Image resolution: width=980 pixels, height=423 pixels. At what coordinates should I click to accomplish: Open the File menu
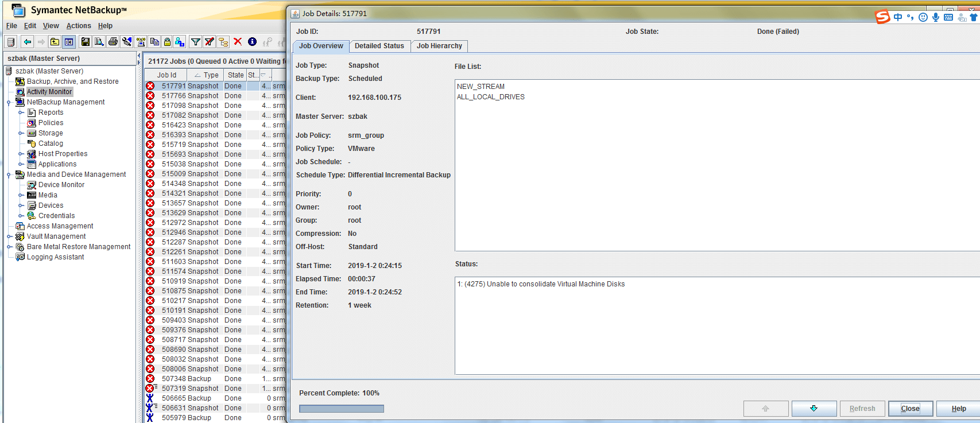(11, 26)
